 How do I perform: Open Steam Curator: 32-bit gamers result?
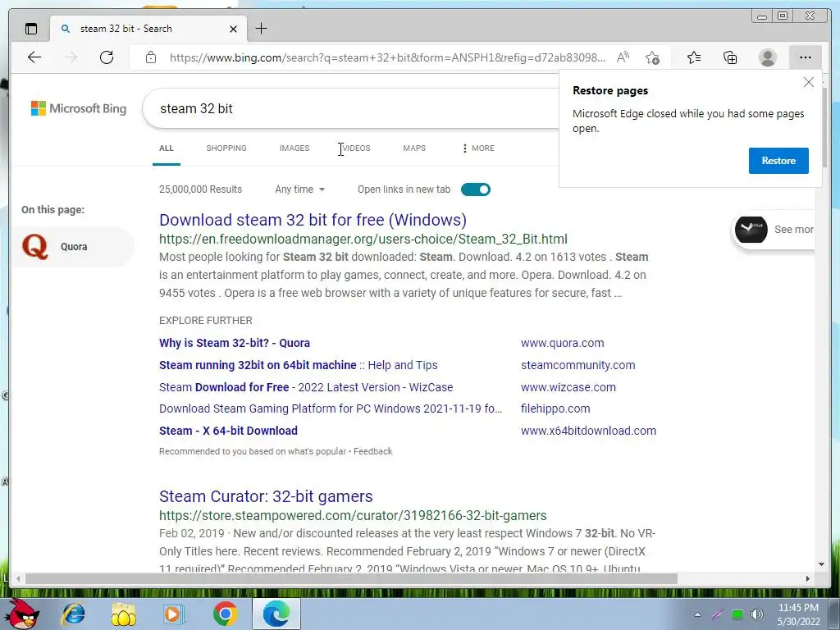pos(266,496)
